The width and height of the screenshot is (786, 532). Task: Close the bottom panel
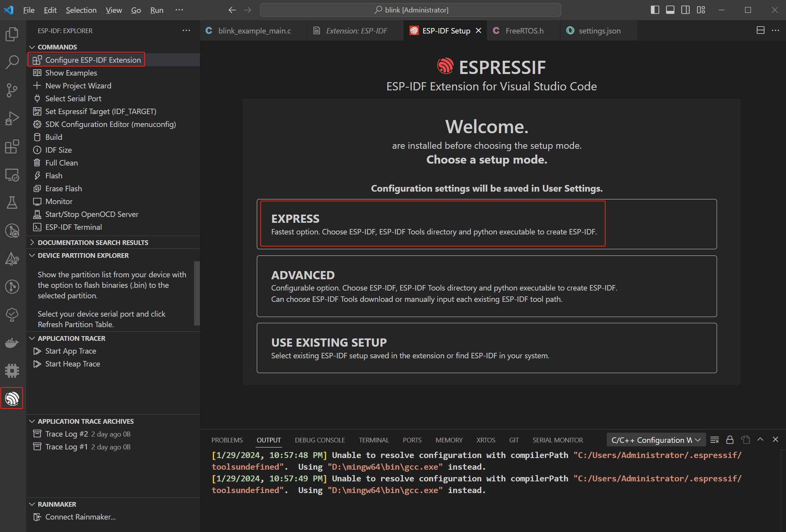[x=775, y=439]
